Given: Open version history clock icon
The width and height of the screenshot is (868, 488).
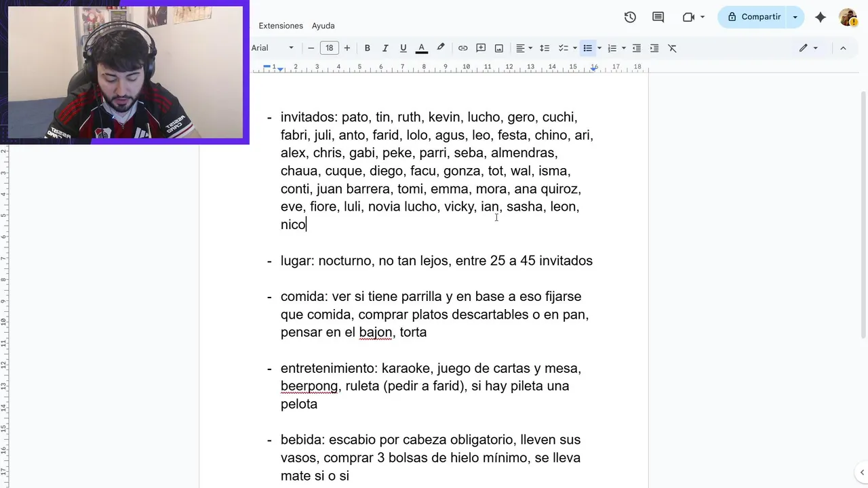Looking at the screenshot, I should [x=630, y=17].
